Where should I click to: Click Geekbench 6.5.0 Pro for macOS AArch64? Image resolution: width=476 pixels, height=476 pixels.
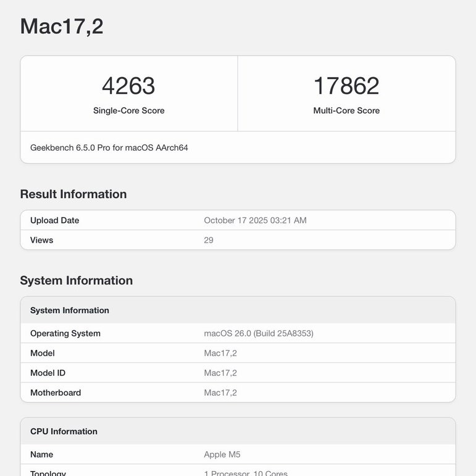[x=109, y=148]
